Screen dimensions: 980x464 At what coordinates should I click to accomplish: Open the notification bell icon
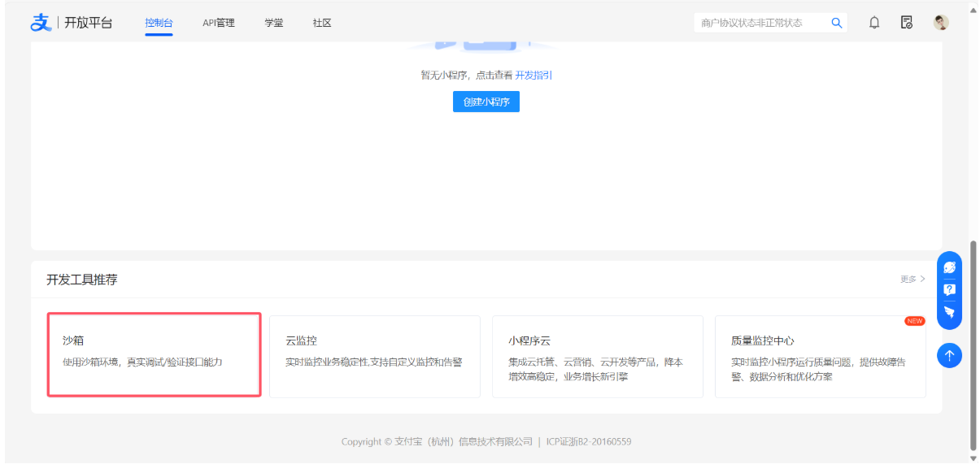(x=874, y=23)
